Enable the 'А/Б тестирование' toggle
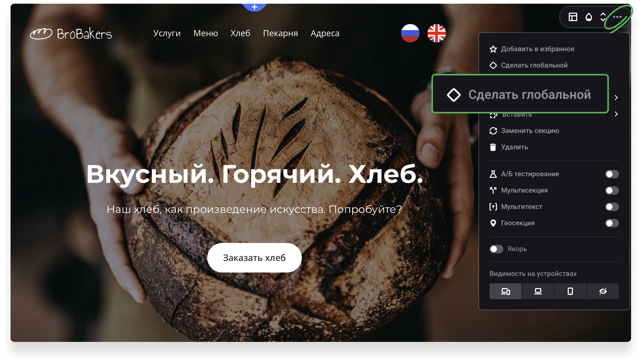Screen dimensions: 644x363 [612, 174]
